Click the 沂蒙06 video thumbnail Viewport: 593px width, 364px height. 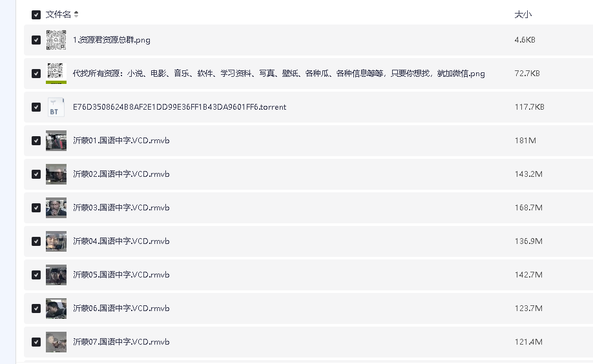(x=56, y=308)
